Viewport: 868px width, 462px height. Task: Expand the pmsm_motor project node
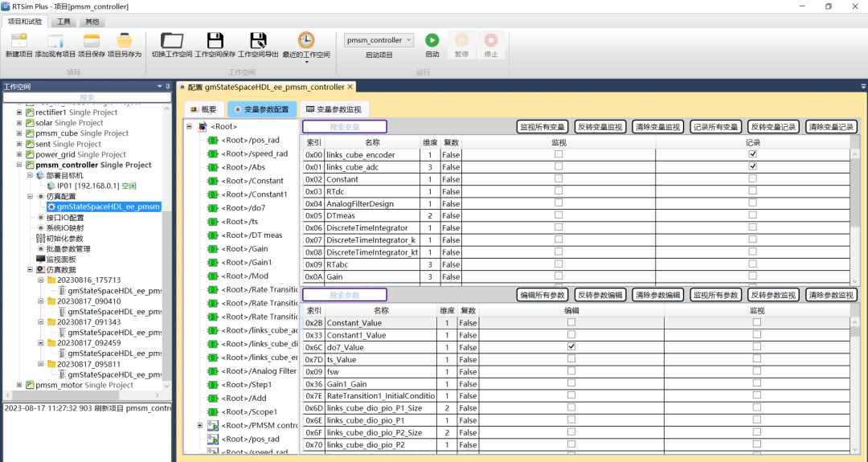point(19,385)
